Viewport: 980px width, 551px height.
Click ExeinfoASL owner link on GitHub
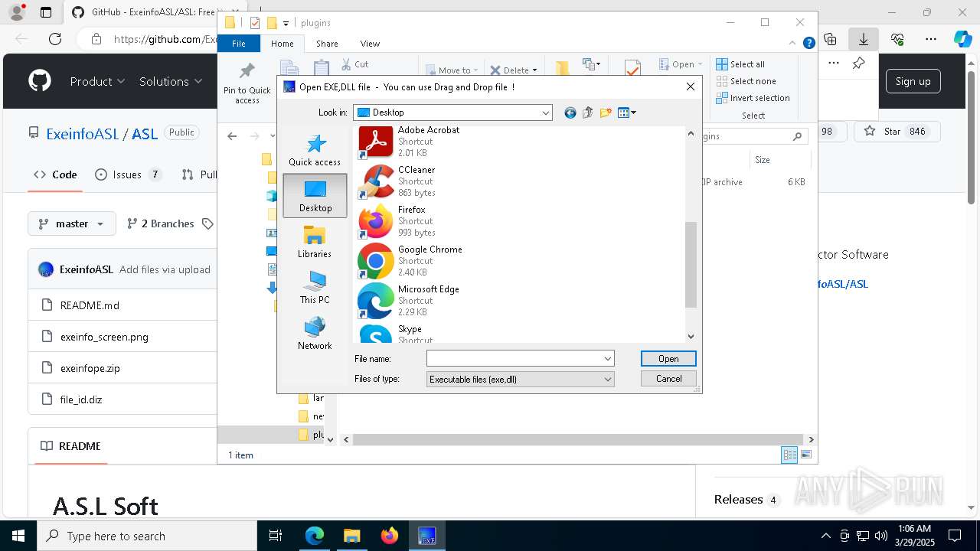(x=82, y=134)
